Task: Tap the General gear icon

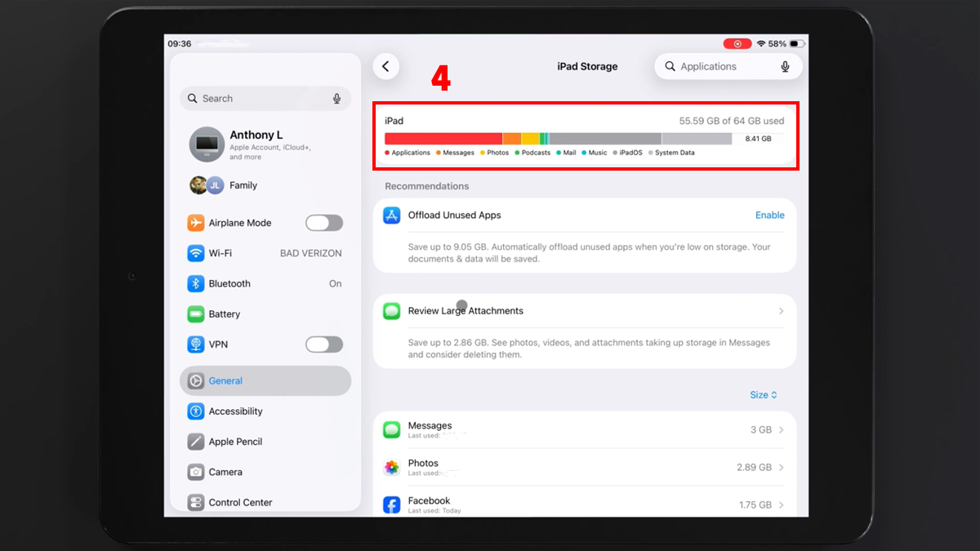Action: pyautogui.click(x=196, y=381)
